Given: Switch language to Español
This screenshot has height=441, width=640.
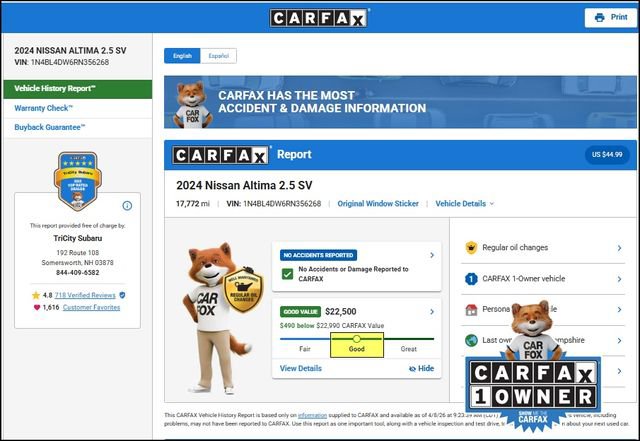Looking at the screenshot, I should coord(218,56).
